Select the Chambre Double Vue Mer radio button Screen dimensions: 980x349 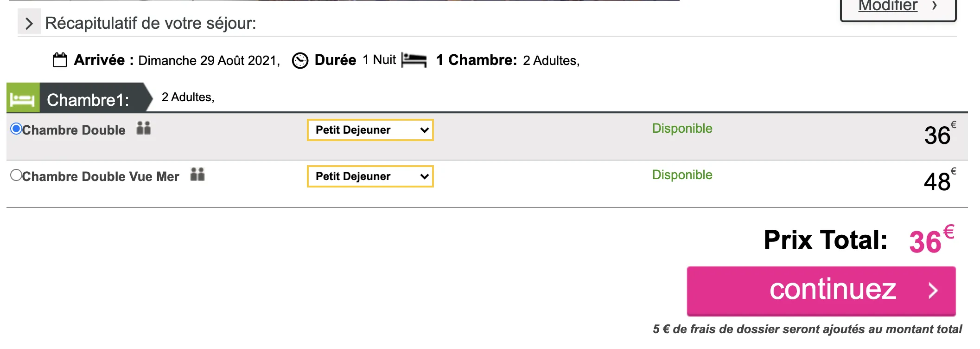[x=16, y=175]
